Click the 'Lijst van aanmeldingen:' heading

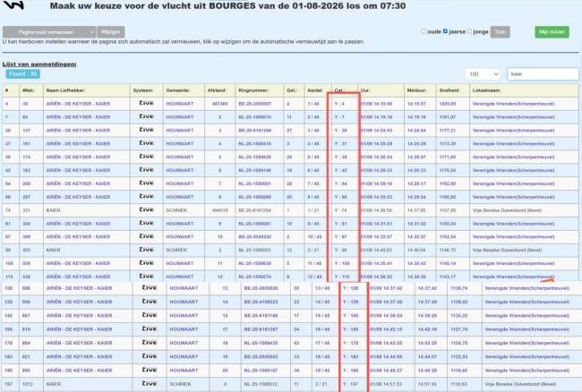point(39,64)
